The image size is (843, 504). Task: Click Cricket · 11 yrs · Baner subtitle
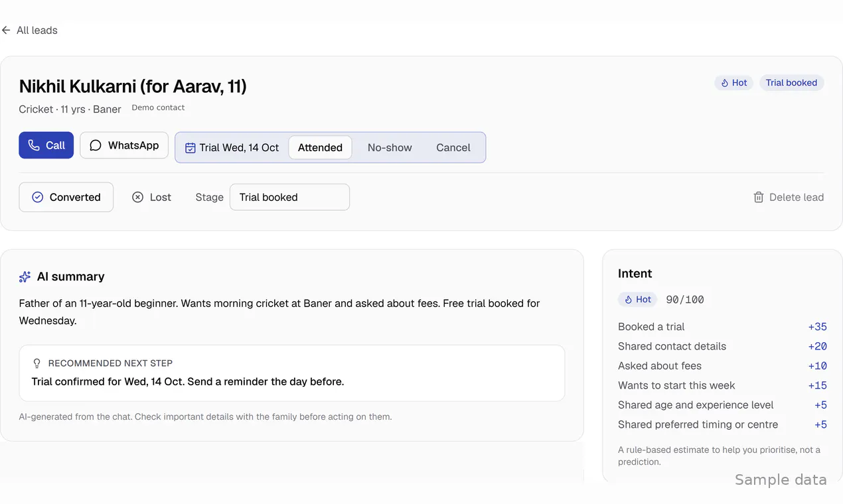70,109
